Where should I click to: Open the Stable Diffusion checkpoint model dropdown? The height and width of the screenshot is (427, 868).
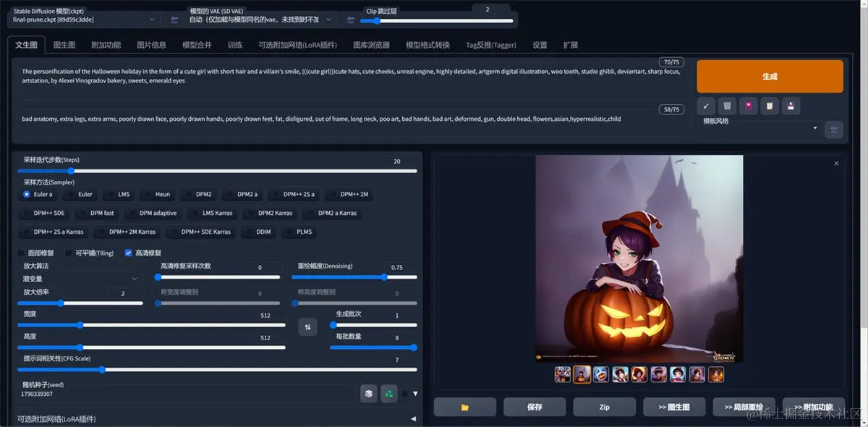[x=84, y=20]
